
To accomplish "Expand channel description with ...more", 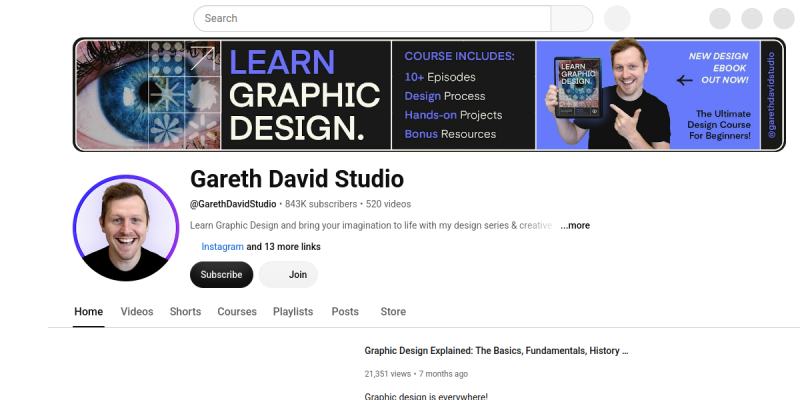I will tap(575, 226).
